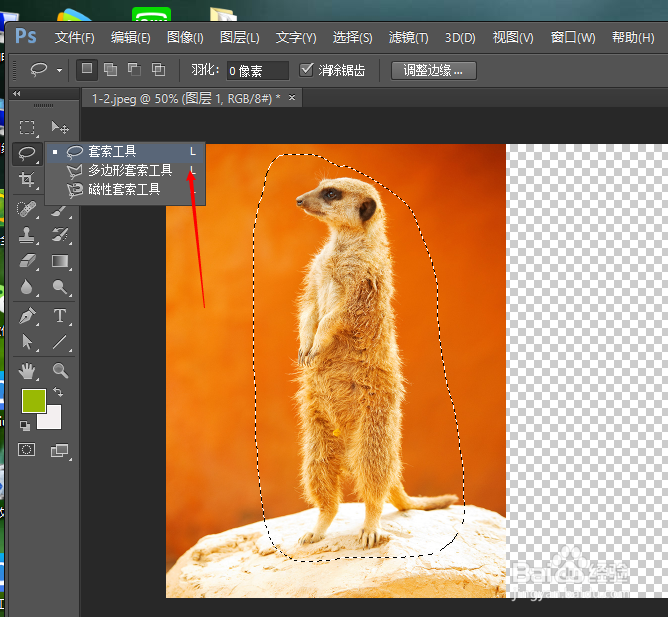
Task: Open the Lasso tool preset picker dropdown
Action: [x=60, y=70]
